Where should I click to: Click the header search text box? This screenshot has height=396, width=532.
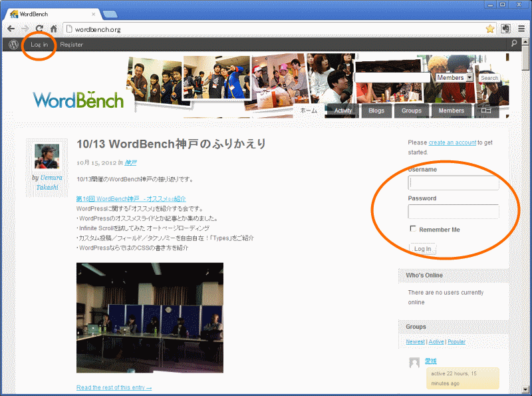click(392, 78)
